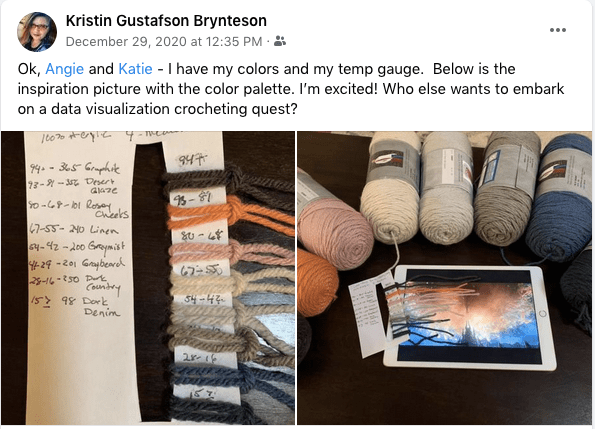Click the blue yarn skein in photo
Screen dimensions: 595x429
click(x=562, y=199)
